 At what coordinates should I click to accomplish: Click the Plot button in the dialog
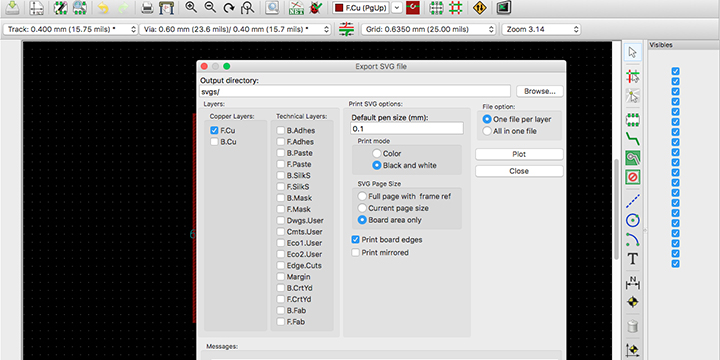pyautogui.click(x=519, y=154)
